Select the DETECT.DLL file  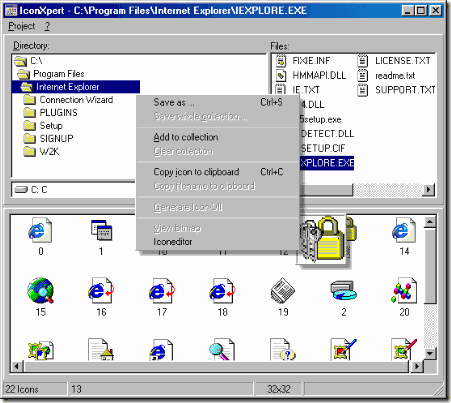click(x=327, y=134)
